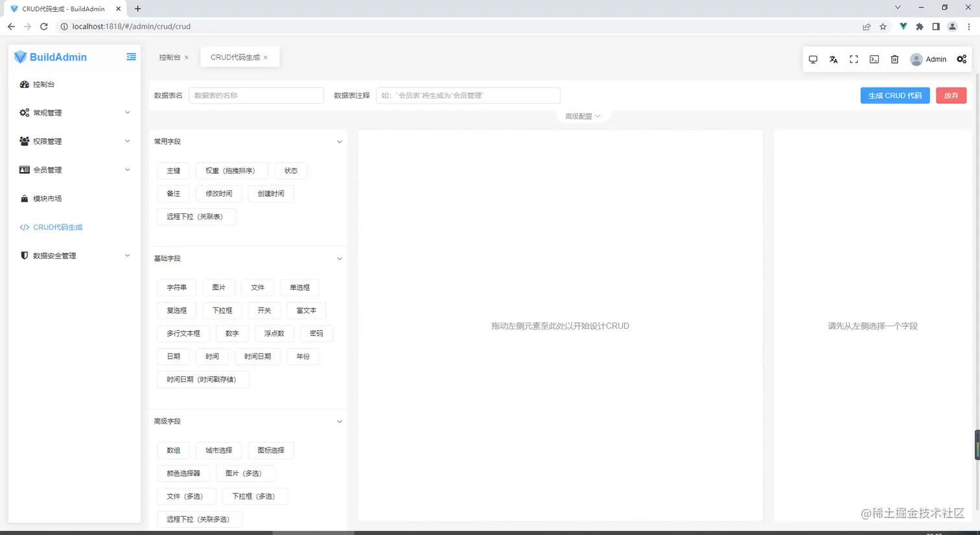Click the red 放弃 button

point(951,95)
